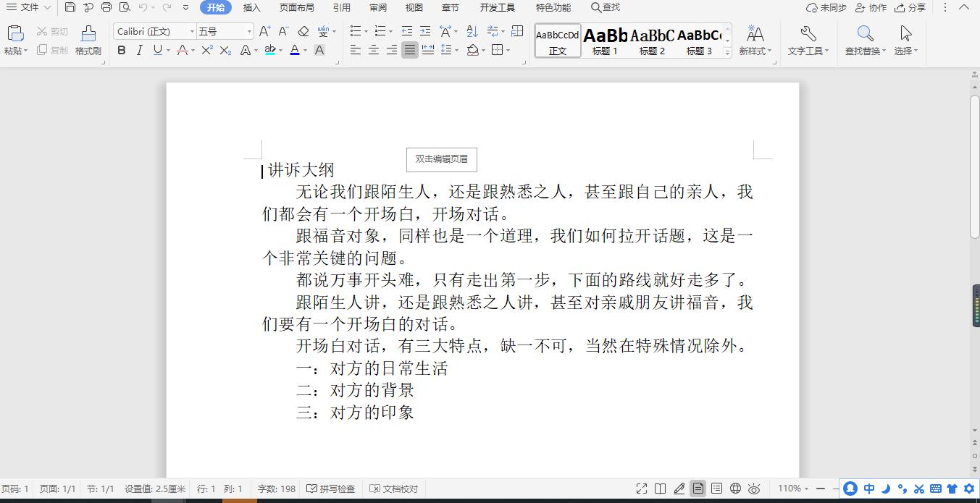This screenshot has width=980, height=503.
Task: Enter full screen view from status bar
Action: pos(641,489)
